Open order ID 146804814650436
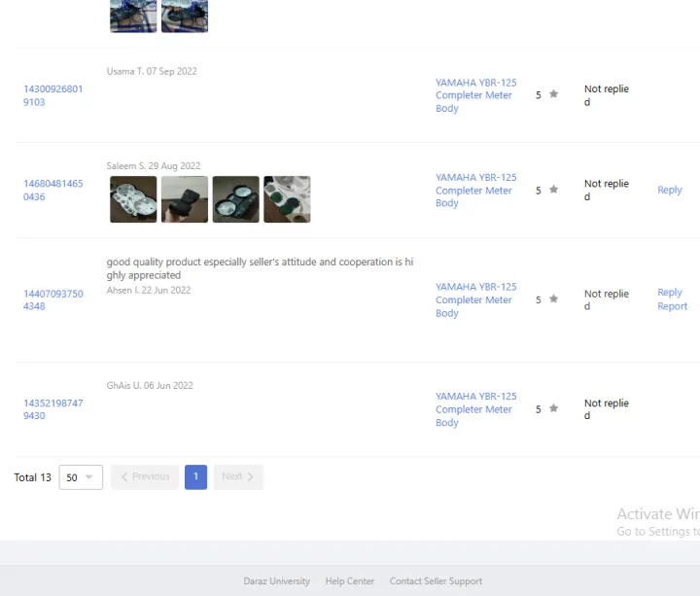Viewport: 700px width, 596px height. point(53,190)
